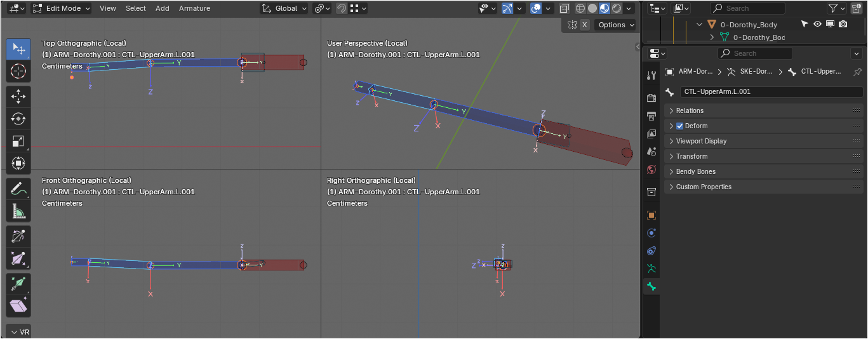This screenshot has height=339, width=868.
Task: Select the Annotate pencil tool
Action: point(18,189)
